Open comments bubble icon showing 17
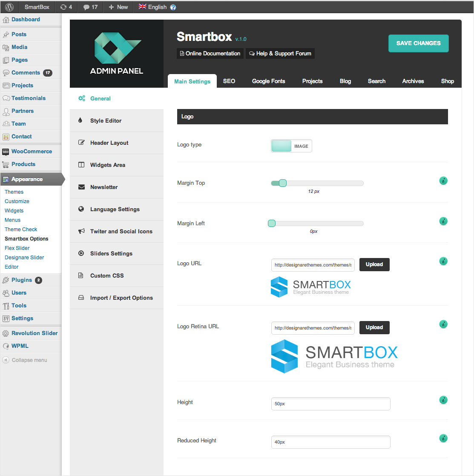474x476 pixels. coord(90,7)
